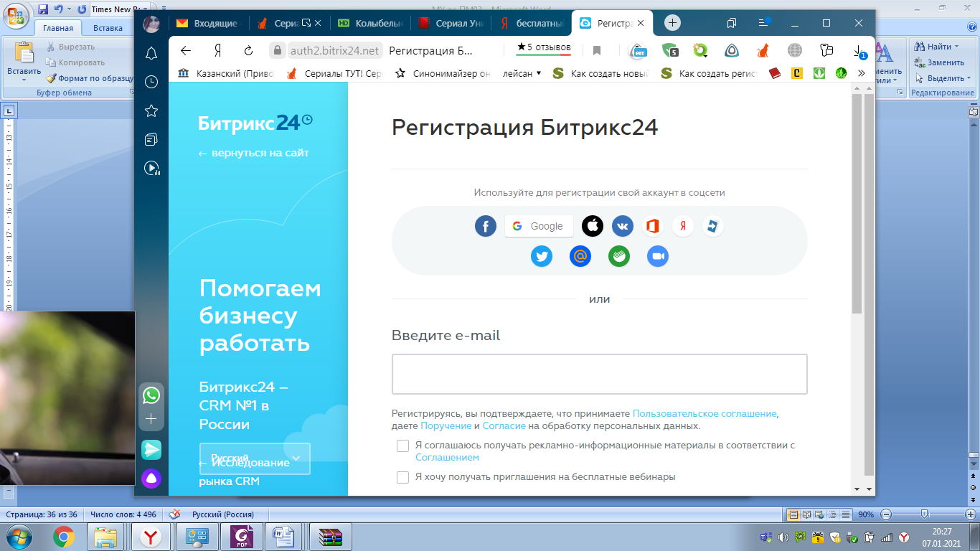Switch to the бесплатный Yandex tab
This screenshot has height=551, width=980.
(533, 23)
